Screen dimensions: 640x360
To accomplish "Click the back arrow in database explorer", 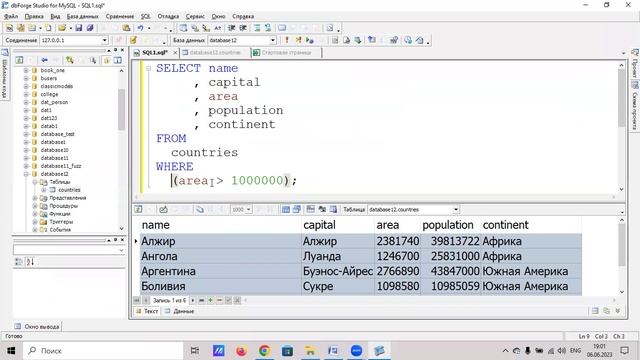I will 44,60.
